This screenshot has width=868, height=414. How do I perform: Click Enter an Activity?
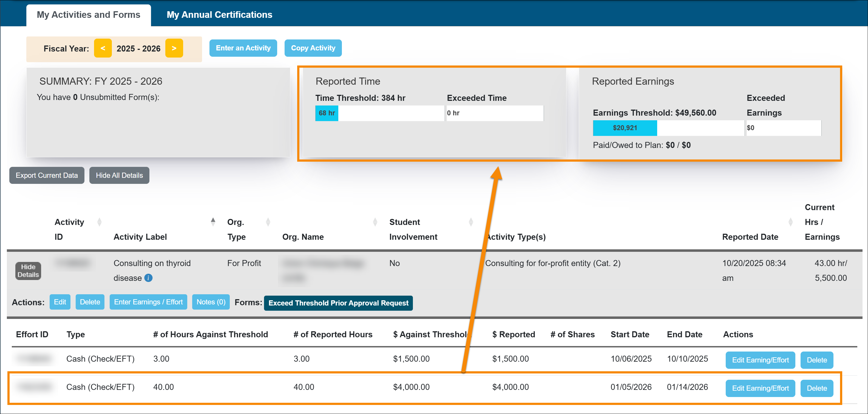(243, 48)
